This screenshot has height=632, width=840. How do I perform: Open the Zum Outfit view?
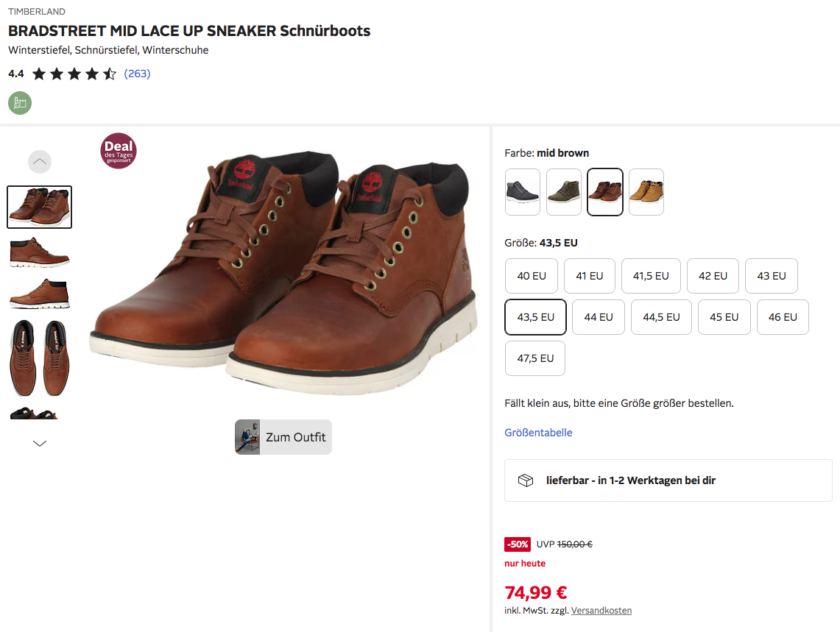pyautogui.click(x=283, y=437)
